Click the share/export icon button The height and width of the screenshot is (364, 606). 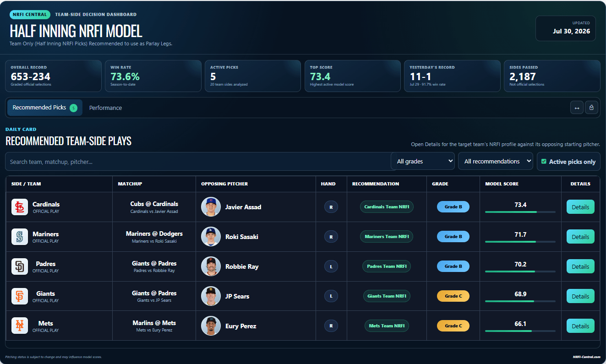click(591, 108)
